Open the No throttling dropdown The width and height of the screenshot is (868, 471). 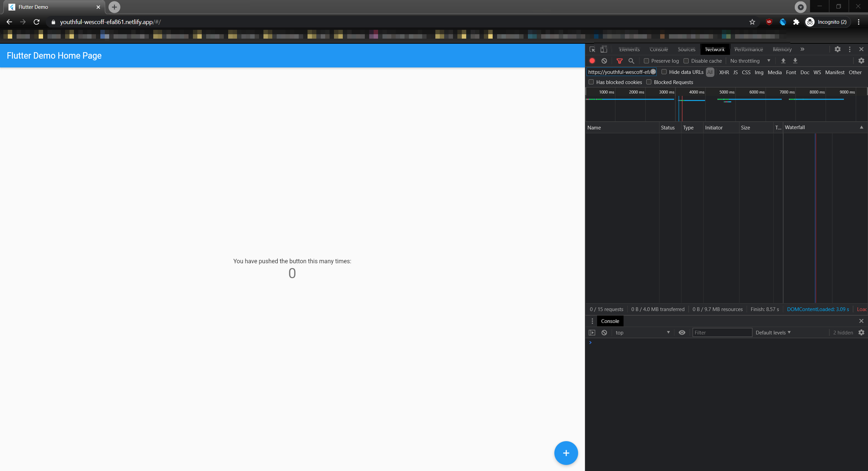(x=750, y=61)
